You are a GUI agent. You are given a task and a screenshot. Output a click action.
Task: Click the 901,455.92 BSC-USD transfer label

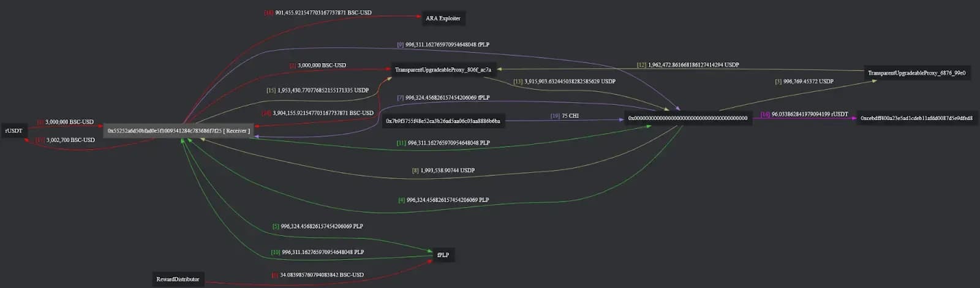[x=323, y=13]
